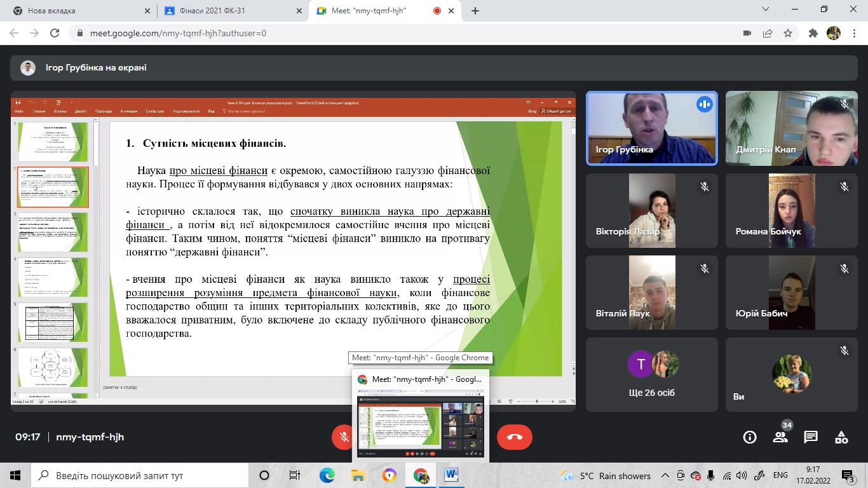Image resolution: width=868 pixels, height=488 pixels.
Task: Select Ігор Грубінка's video tile
Action: point(652,128)
